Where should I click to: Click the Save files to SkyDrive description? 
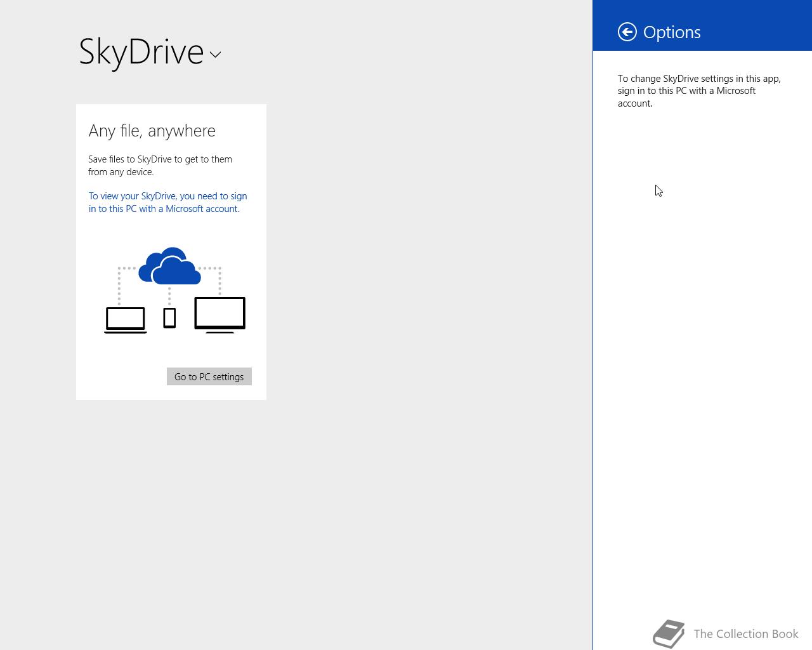160,166
